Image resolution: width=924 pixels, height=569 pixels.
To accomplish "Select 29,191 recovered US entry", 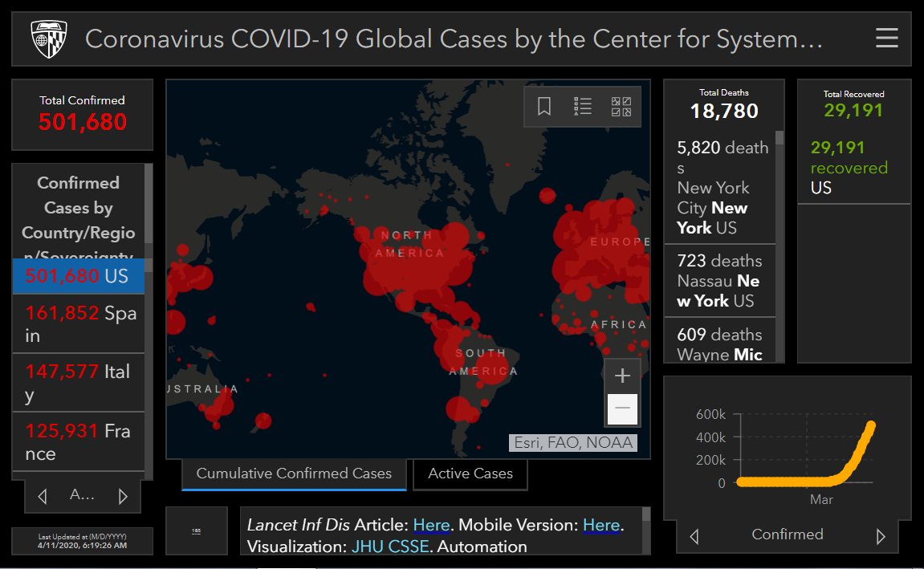I will click(854, 167).
